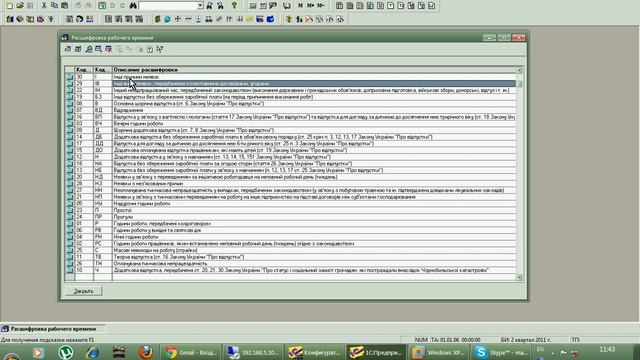
Task: Click into the toolbar search input field
Action: coord(168,6)
